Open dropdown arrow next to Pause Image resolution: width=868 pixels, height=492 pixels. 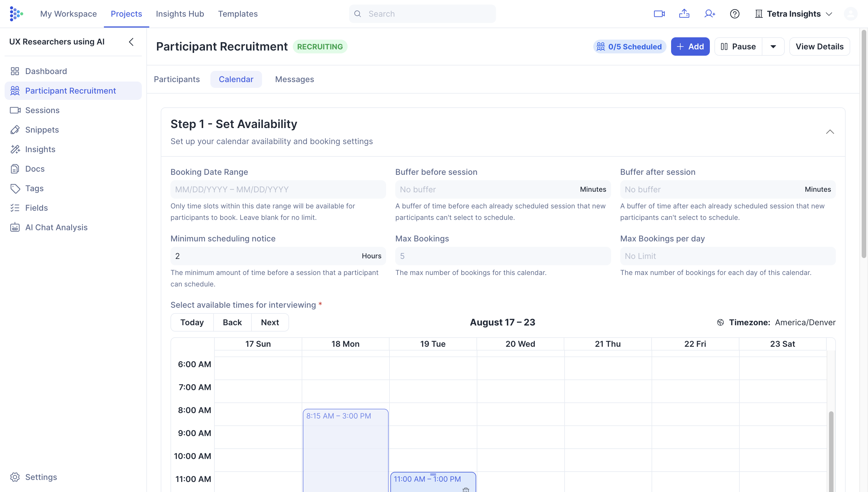point(773,47)
